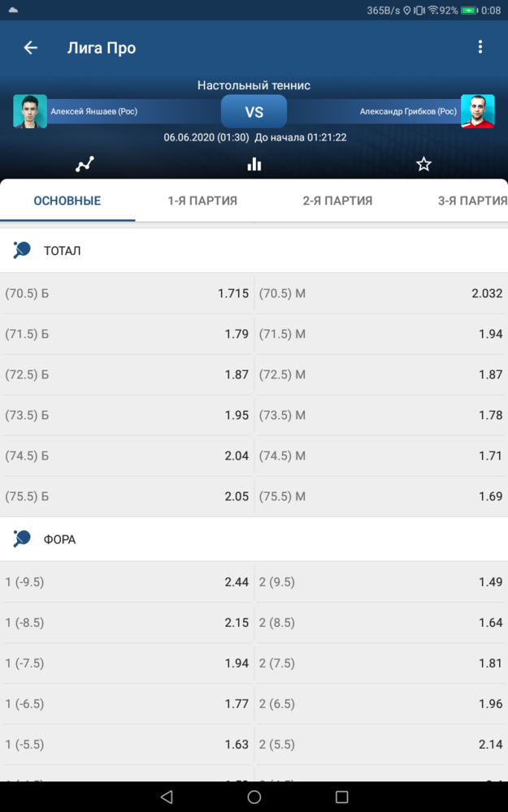This screenshot has height=812, width=508.
Task: Collapse the ТОТАЛ section header
Action: [254, 251]
